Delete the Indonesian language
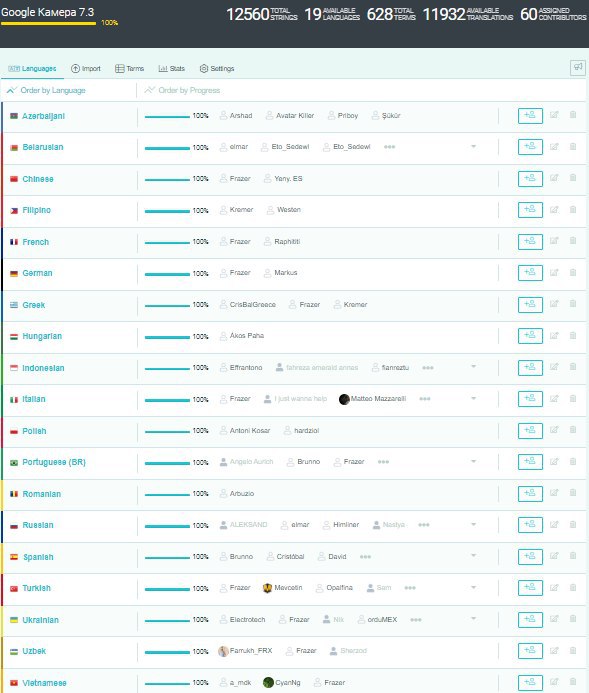 point(573,366)
